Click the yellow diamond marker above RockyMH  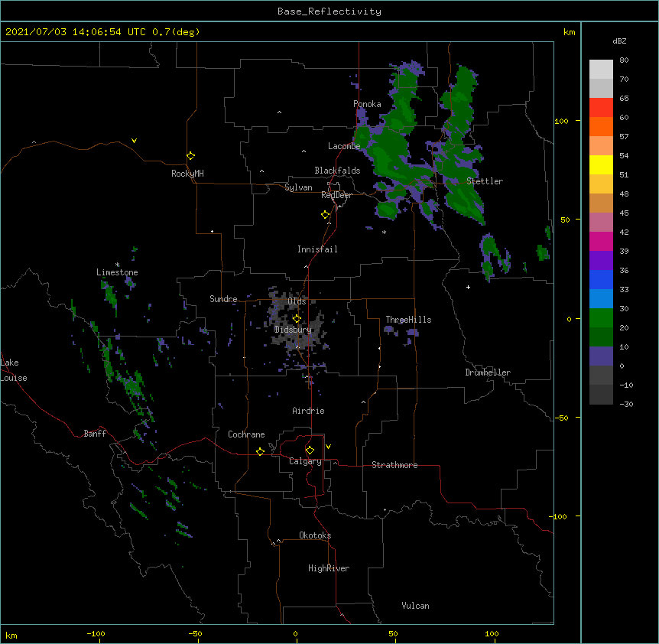coord(191,156)
